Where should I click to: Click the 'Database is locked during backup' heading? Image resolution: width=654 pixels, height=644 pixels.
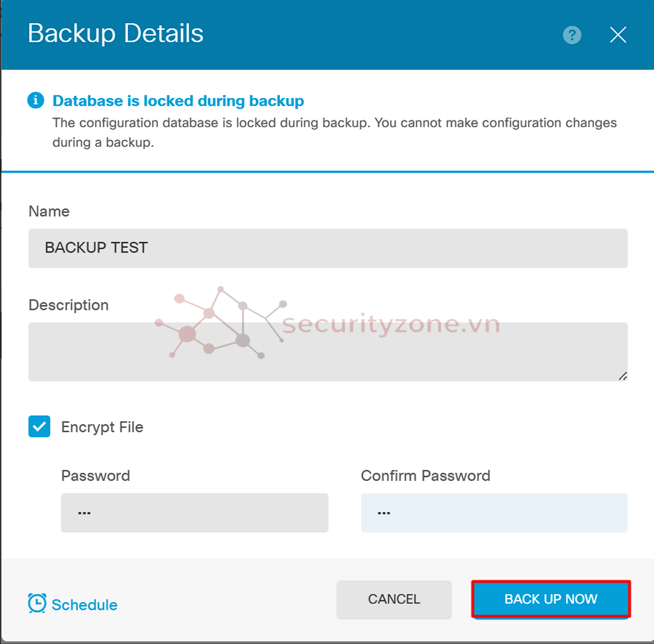[178, 101]
